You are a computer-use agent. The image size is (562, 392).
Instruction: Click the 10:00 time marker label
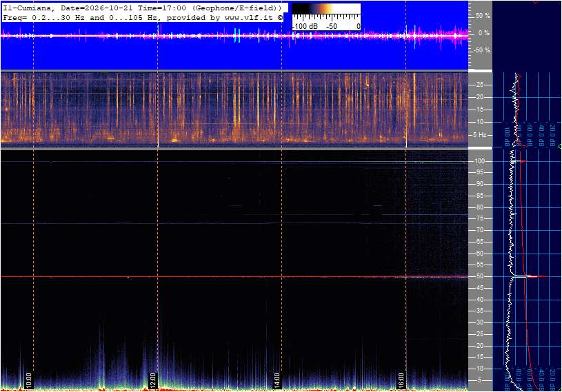point(29,380)
